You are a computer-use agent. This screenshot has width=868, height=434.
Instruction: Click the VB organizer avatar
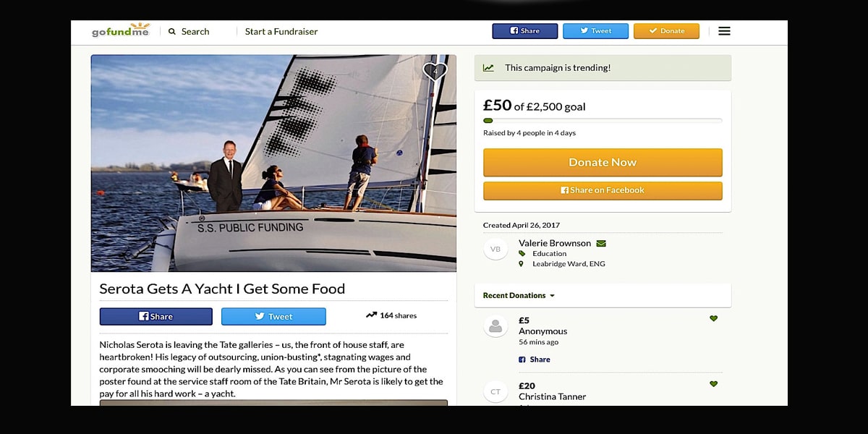click(495, 249)
